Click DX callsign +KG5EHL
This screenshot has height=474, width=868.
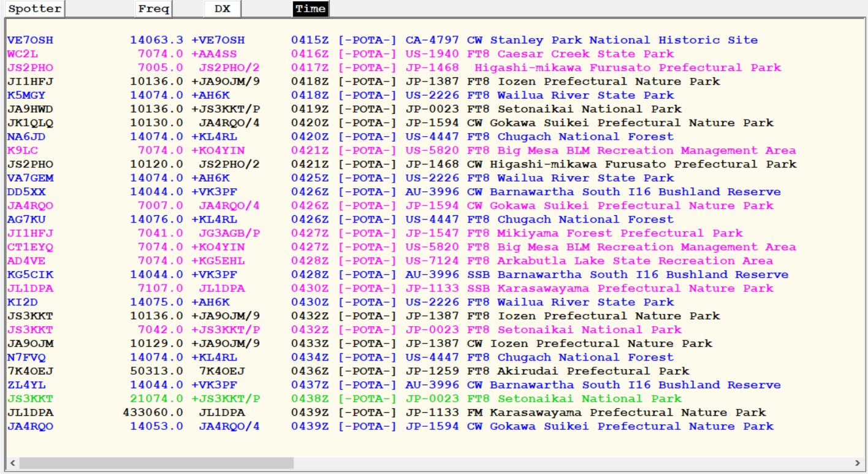tap(218, 261)
